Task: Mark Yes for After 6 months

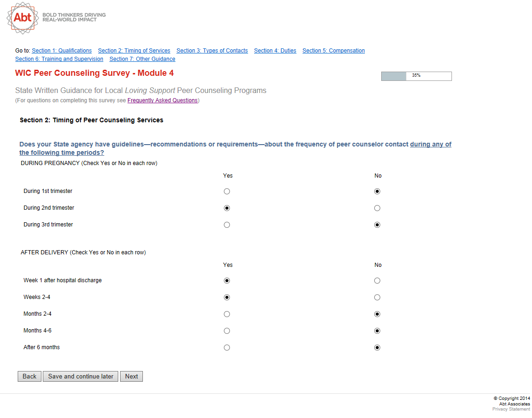Action: [227, 348]
